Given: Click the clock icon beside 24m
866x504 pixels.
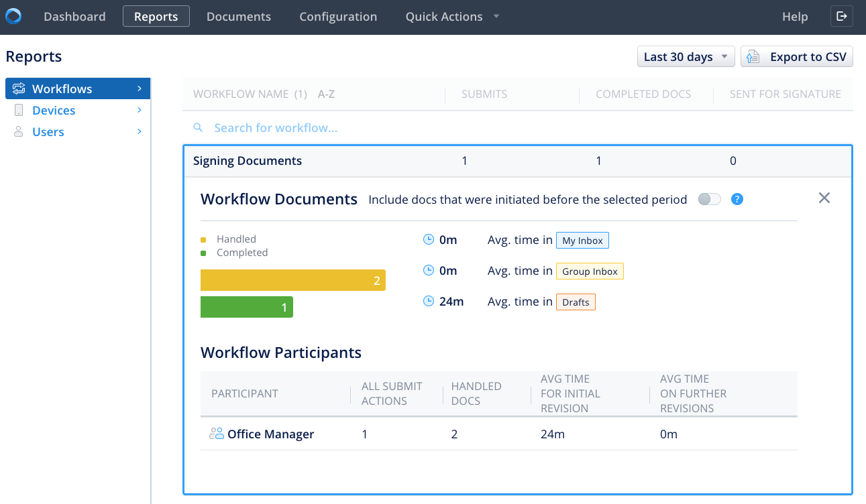Looking at the screenshot, I should (429, 302).
